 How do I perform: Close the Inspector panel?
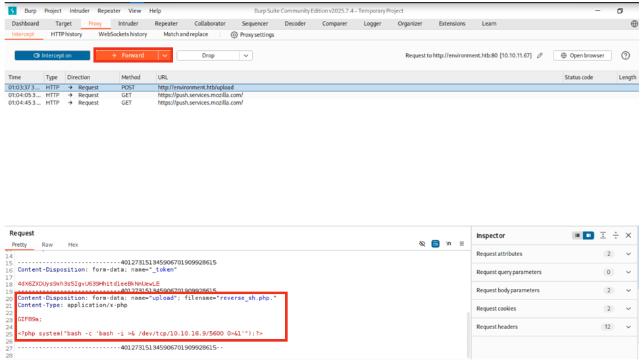(x=629, y=235)
